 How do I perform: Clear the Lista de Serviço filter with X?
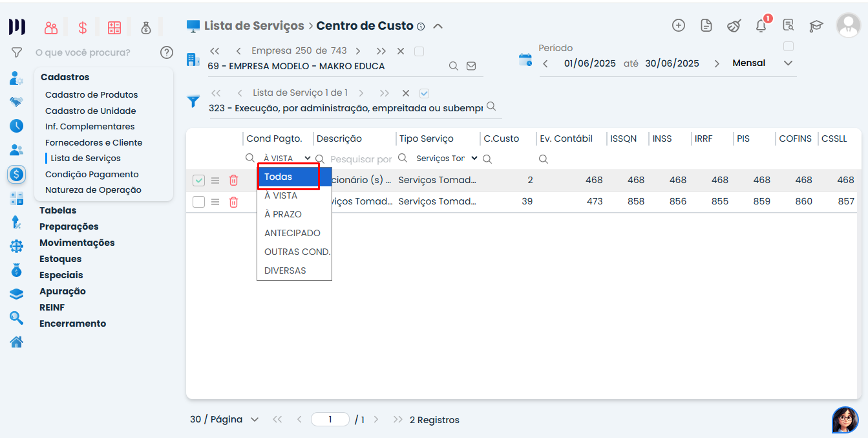pyautogui.click(x=406, y=93)
